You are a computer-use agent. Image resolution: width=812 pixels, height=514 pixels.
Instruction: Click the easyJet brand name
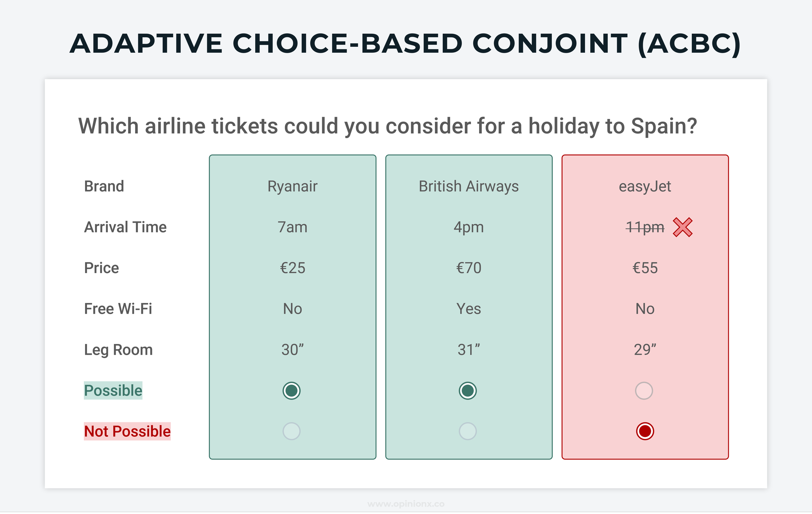(x=645, y=186)
